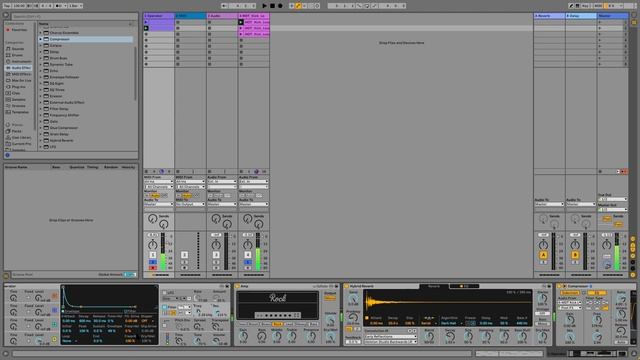
Task: Toggle Amp device activator
Action: tap(238, 287)
